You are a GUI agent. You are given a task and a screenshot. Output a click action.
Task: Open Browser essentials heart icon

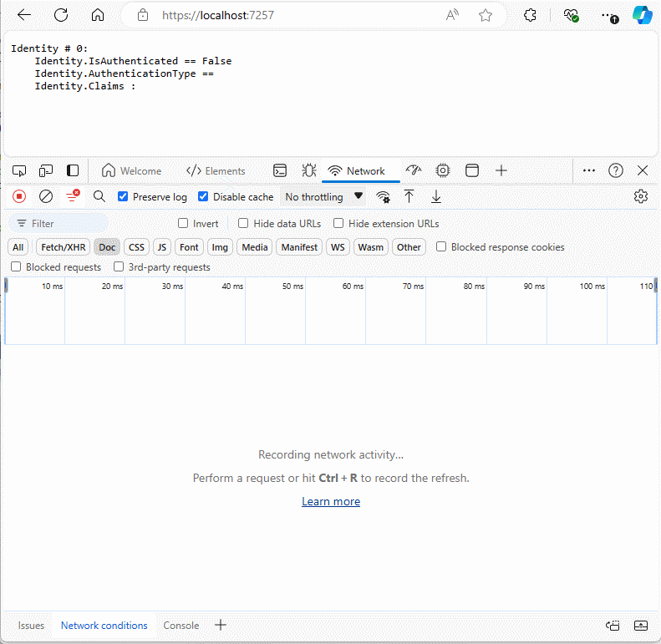click(571, 16)
